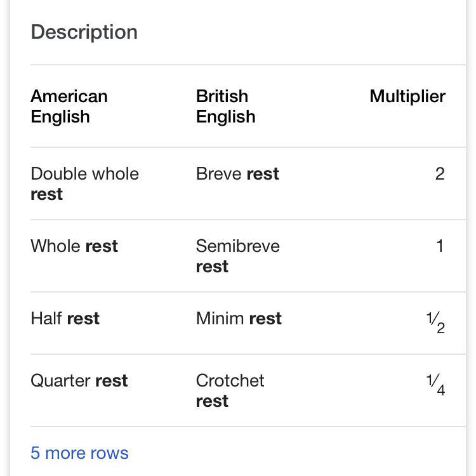Click the multiplier value 1
The height and width of the screenshot is (476, 476).
click(x=439, y=246)
